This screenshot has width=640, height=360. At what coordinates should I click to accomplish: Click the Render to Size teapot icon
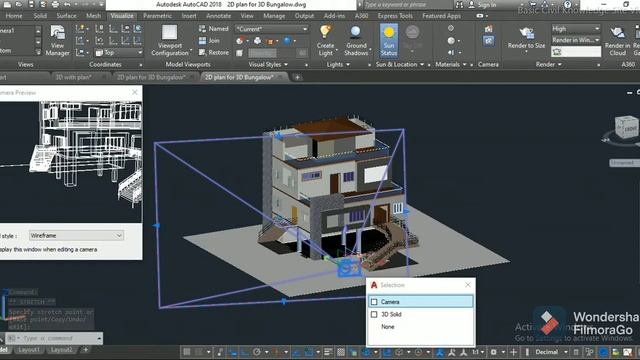tap(526, 33)
